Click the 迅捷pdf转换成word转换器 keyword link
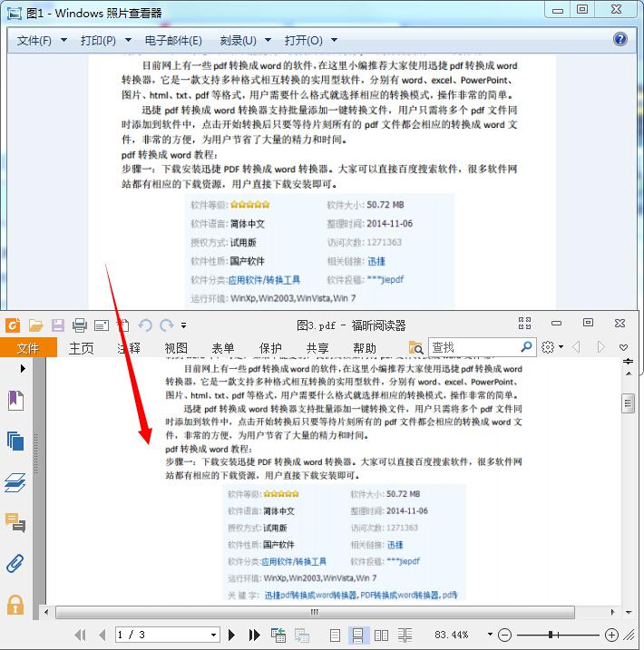This screenshot has height=650, width=644. click(x=310, y=596)
